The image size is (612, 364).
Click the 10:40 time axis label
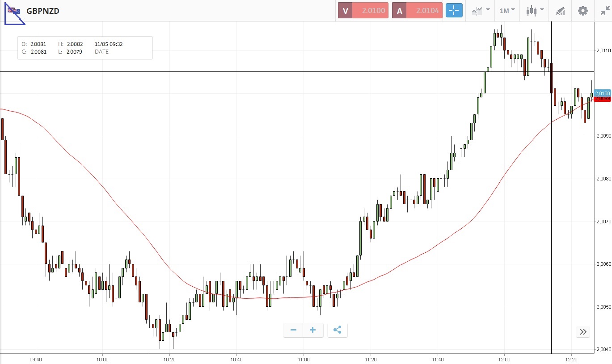point(236,359)
